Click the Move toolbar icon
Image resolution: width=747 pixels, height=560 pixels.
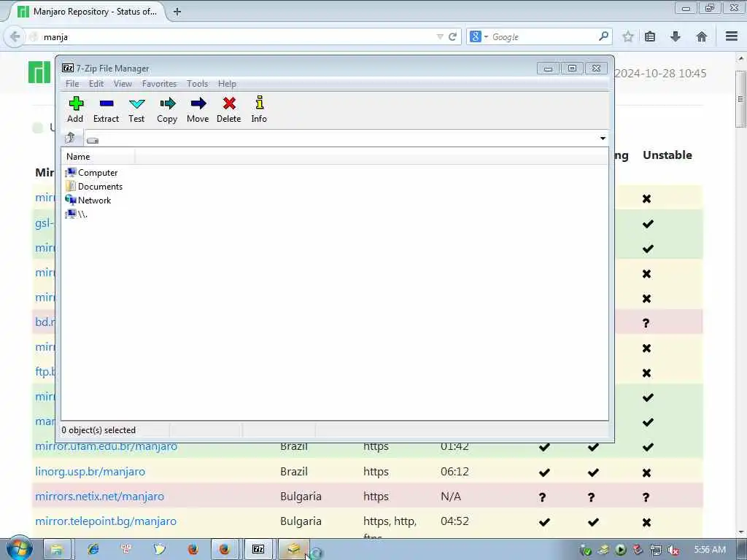[x=198, y=110]
